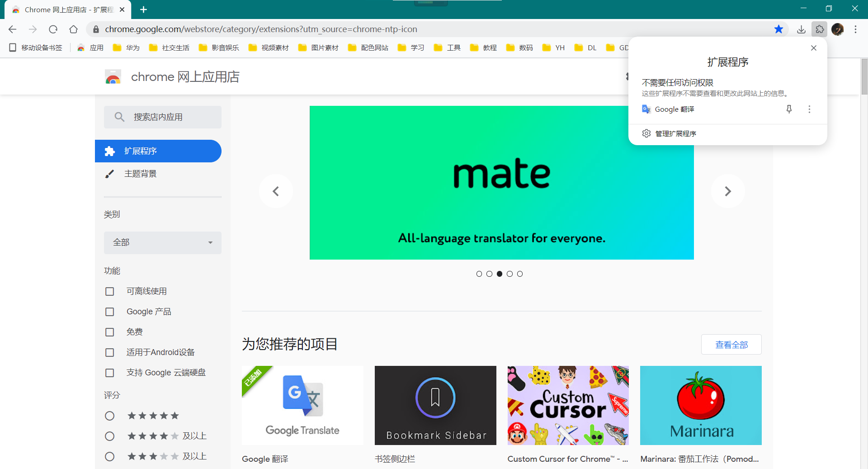Expand the 视频素材 bookmark folder
Screen dimensions: 868x469
click(269, 47)
